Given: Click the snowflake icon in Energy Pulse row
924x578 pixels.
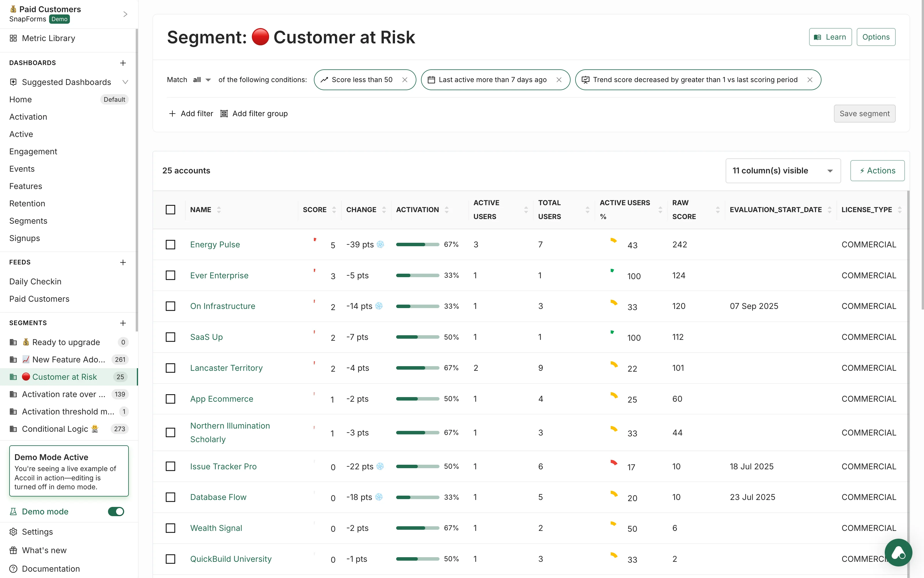Looking at the screenshot, I should click(380, 244).
